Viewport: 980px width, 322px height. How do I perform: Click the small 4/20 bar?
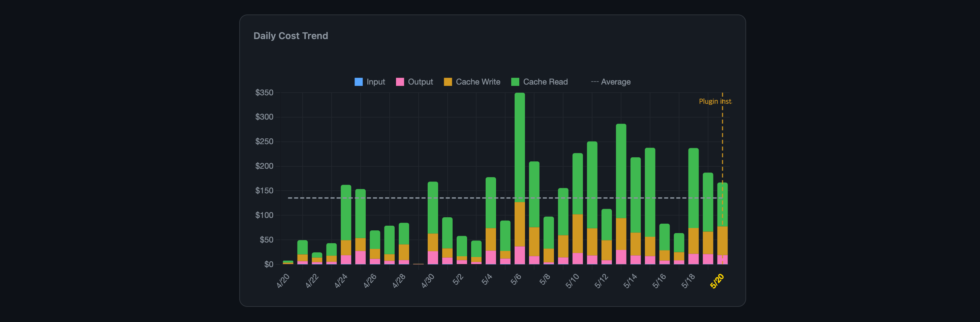[x=288, y=262]
